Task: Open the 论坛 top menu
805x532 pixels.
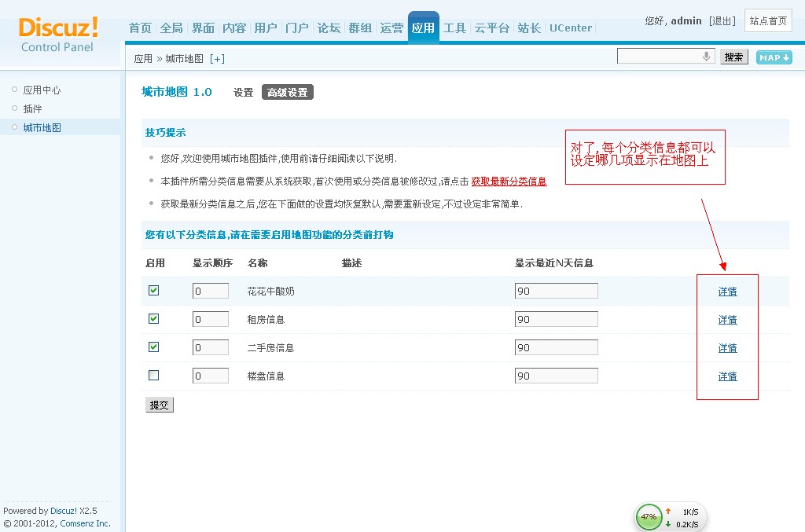Action: tap(329, 28)
